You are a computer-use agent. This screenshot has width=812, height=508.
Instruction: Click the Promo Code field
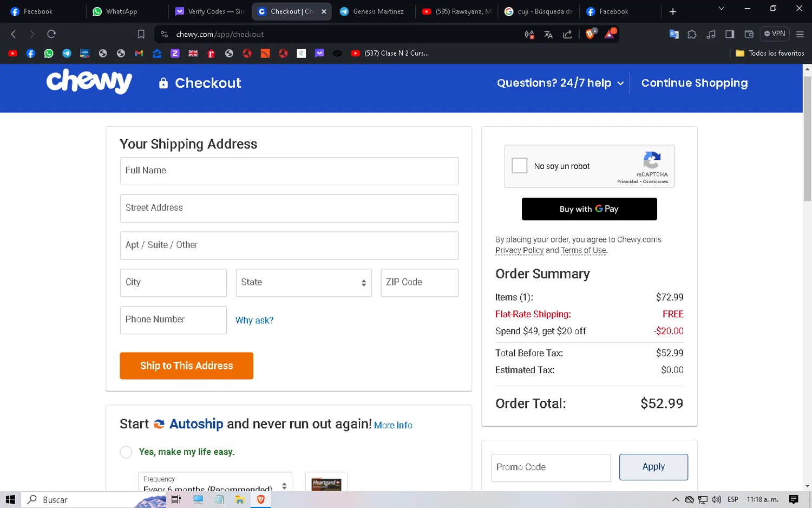point(551,467)
